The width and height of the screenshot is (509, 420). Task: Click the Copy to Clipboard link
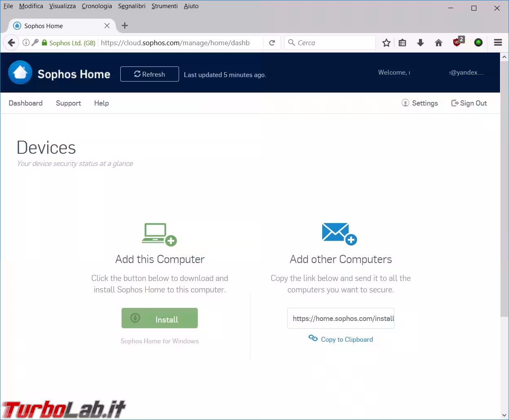(x=346, y=339)
